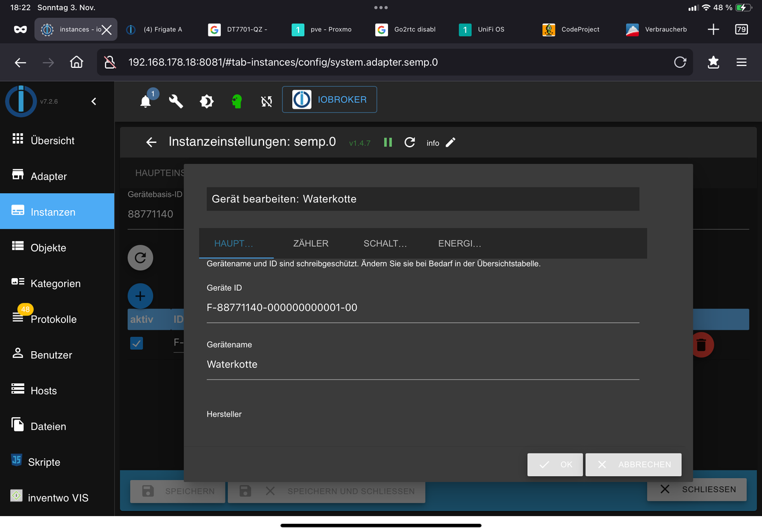Delete the device with red trash icon
Screen dimensions: 762x532
point(701,345)
